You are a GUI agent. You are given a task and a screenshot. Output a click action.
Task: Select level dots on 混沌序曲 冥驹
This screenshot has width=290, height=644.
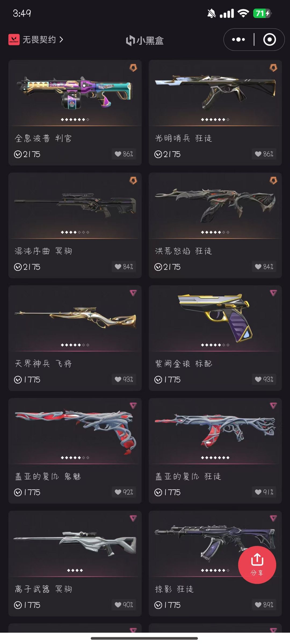75,232
